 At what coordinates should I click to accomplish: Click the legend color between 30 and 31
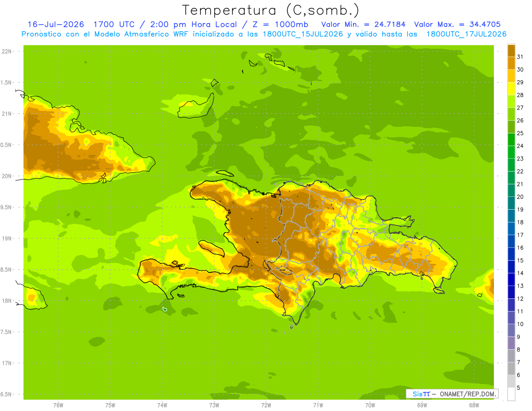(x=511, y=63)
